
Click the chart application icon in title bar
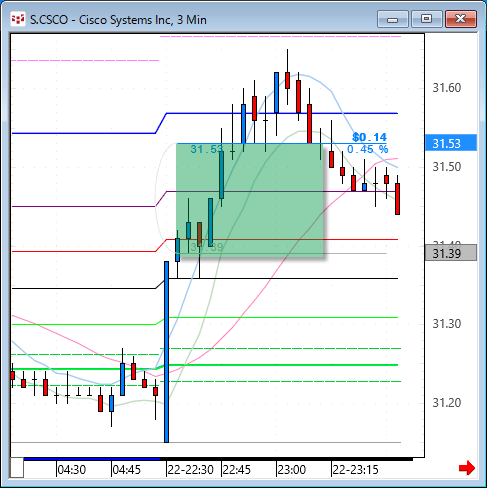18,20
